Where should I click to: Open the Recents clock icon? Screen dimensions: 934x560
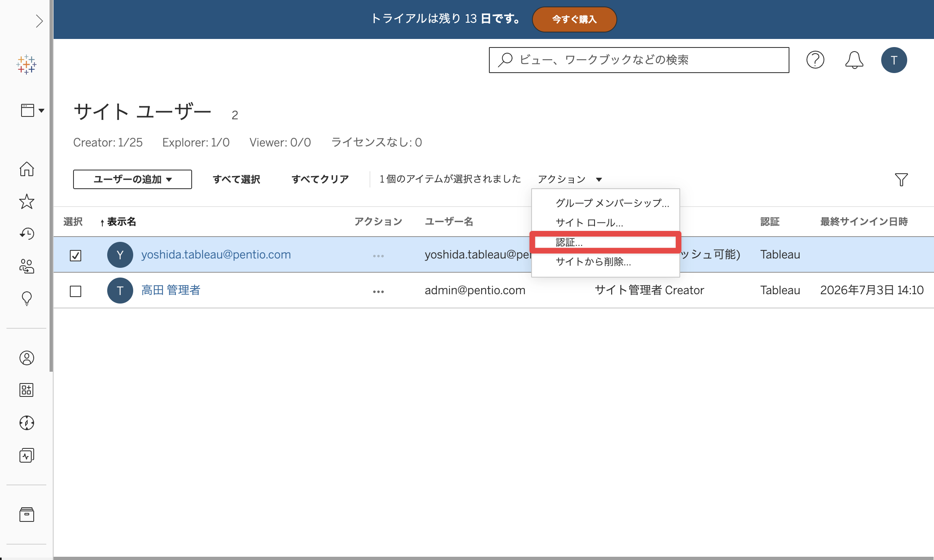pos(27,234)
